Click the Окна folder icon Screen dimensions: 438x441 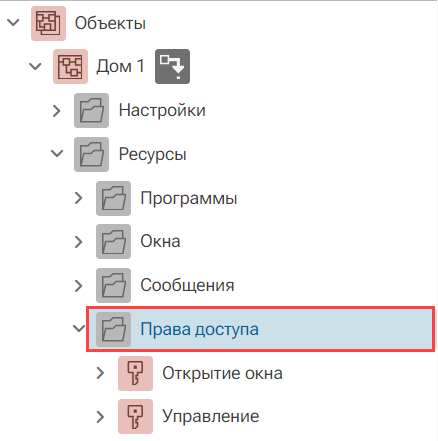click(x=113, y=242)
